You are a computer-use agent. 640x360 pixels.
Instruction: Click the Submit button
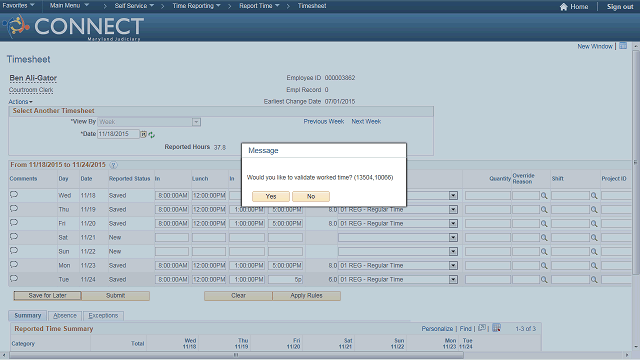coord(116,296)
